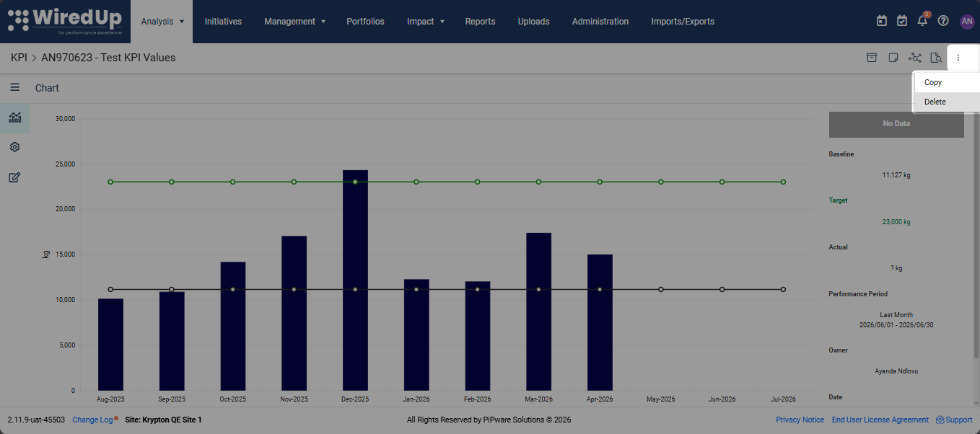Open the Initiatives tab
Viewport: 980px width, 434px height.
[223, 22]
